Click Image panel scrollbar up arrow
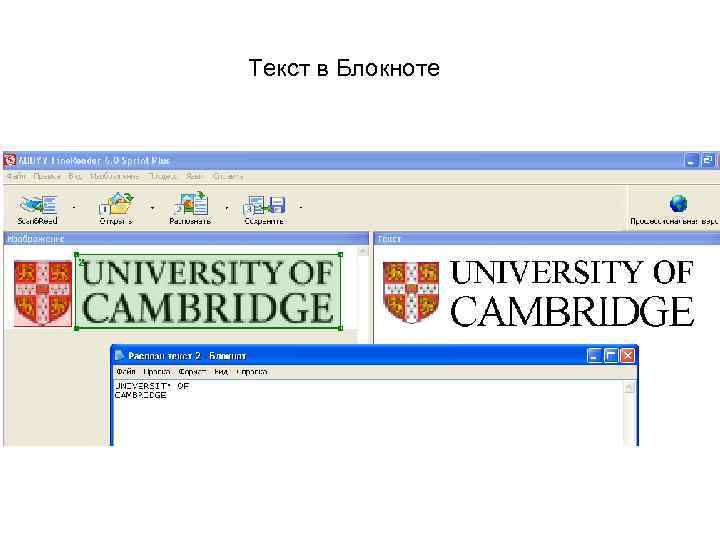This screenshot has height=540, width=720. click(363, 251)
